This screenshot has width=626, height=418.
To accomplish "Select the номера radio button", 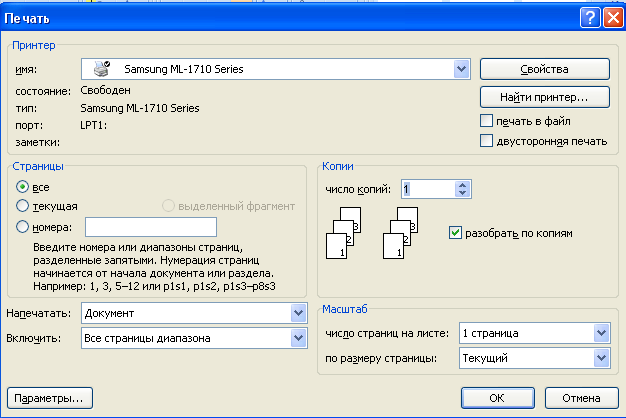I will [x=22, y=227].
